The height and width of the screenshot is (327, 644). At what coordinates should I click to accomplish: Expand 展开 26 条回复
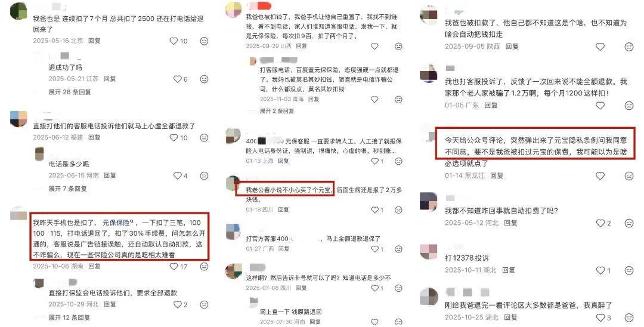(x=70, y=92)
